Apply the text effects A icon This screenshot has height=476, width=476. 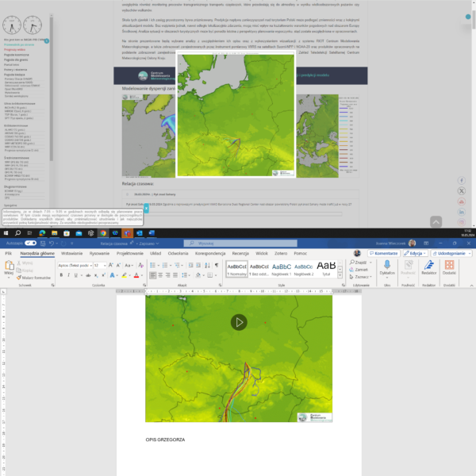(x=112, y=275)
